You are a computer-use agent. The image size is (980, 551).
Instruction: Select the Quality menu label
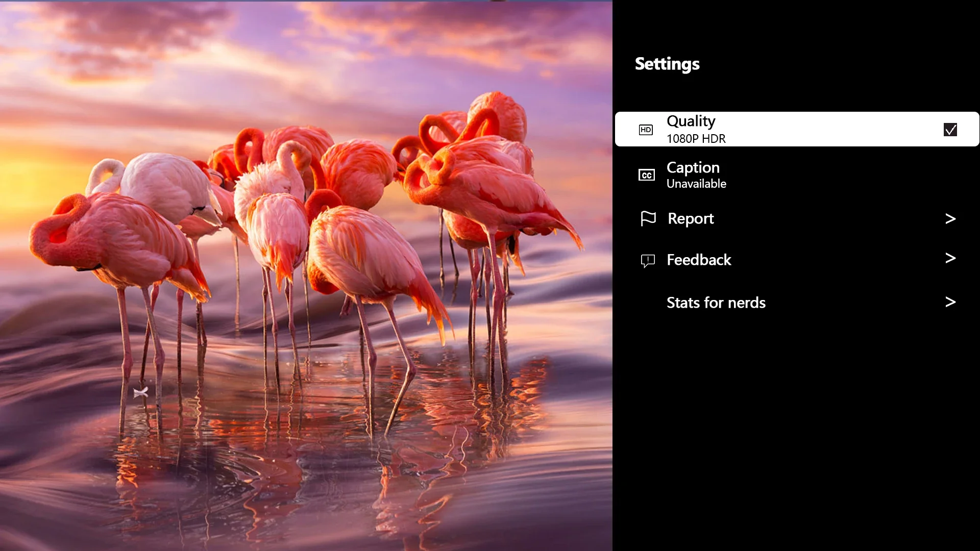coord(691,121)
